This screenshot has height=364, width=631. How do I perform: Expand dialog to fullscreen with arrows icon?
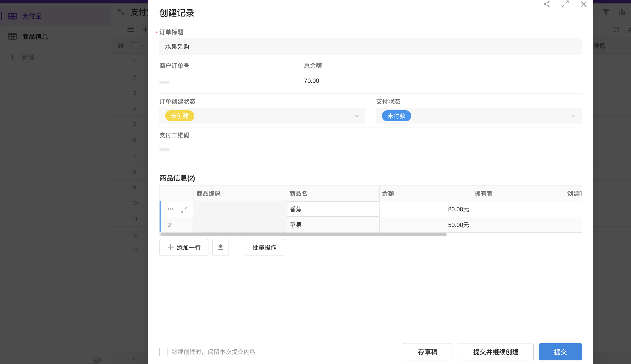(x=565, y=4)
